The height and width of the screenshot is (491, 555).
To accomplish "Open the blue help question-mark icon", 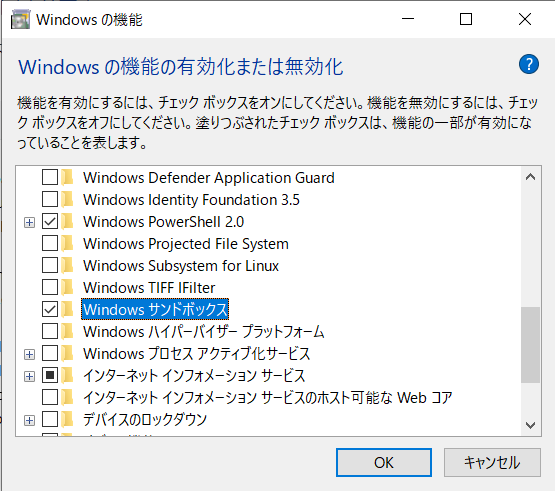I will click(529, 64).
